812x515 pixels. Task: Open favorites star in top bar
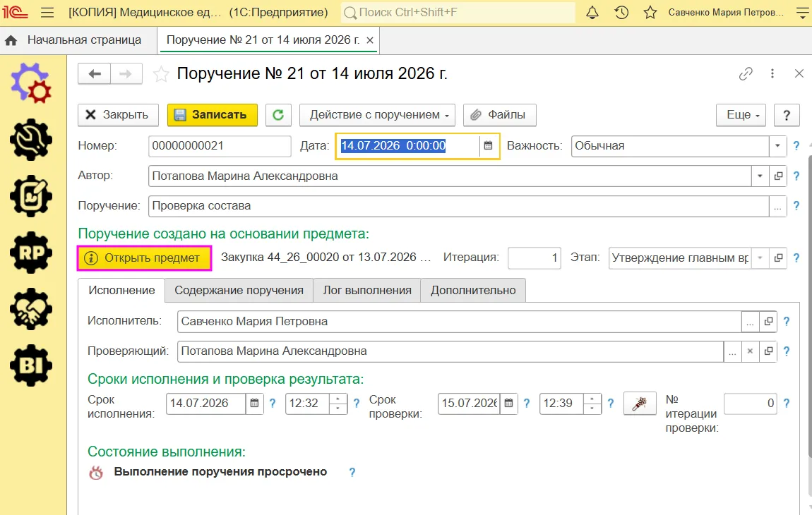[x=650, y=13]
